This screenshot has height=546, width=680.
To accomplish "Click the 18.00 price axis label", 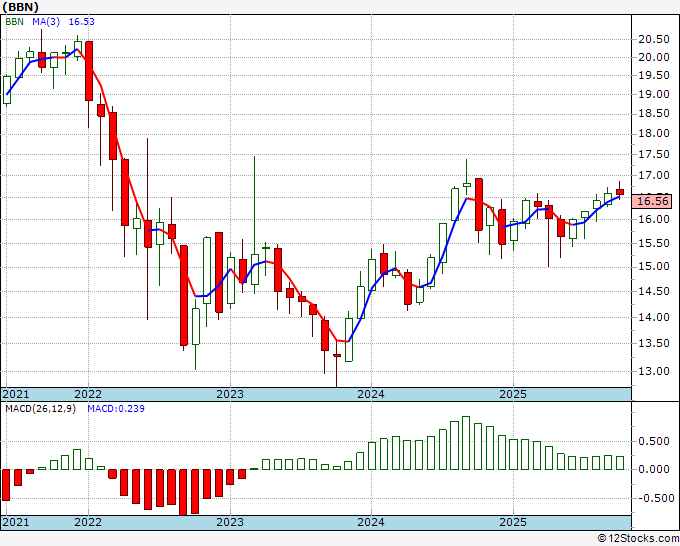I will (654, 134).
